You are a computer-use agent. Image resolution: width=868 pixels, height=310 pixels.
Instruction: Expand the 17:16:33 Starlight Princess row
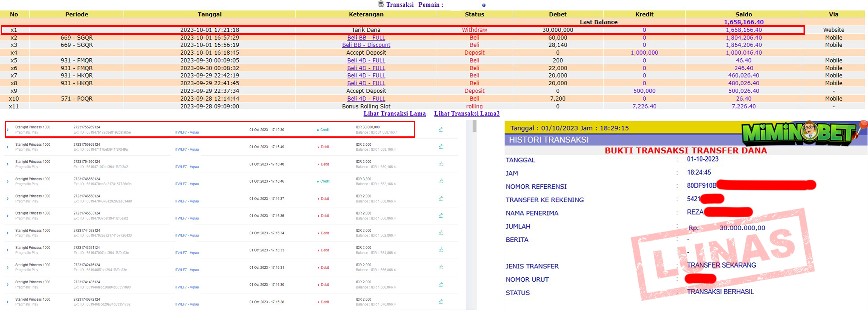point(8,250)
